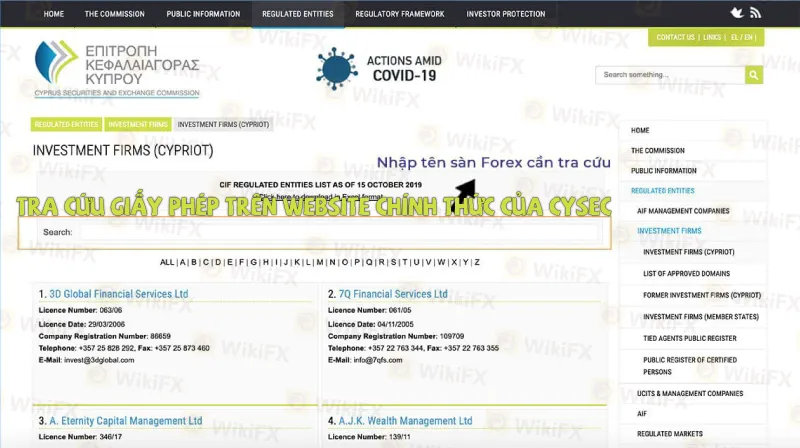Screen dimensions: 800x448
Task: Open FORMER INVESTMENT FIRMS (CYPRIOT)
Action: pyautogui.click(x=702, y=295)
